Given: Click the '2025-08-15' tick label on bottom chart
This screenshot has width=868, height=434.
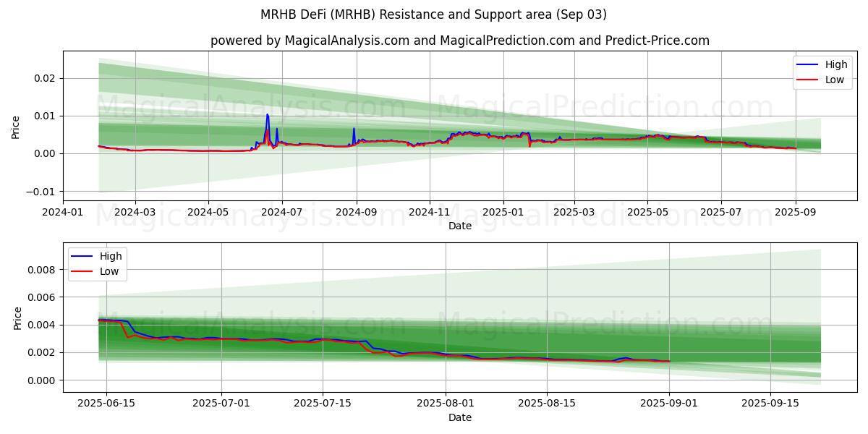Looking at the screenshot, I should click(x=546, y=404).
